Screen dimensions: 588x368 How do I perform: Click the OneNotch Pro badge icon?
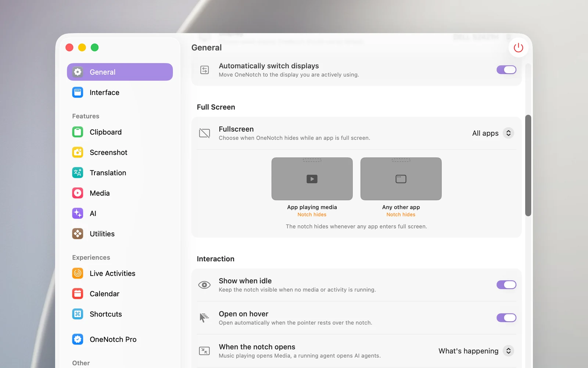tap(78, 339)
